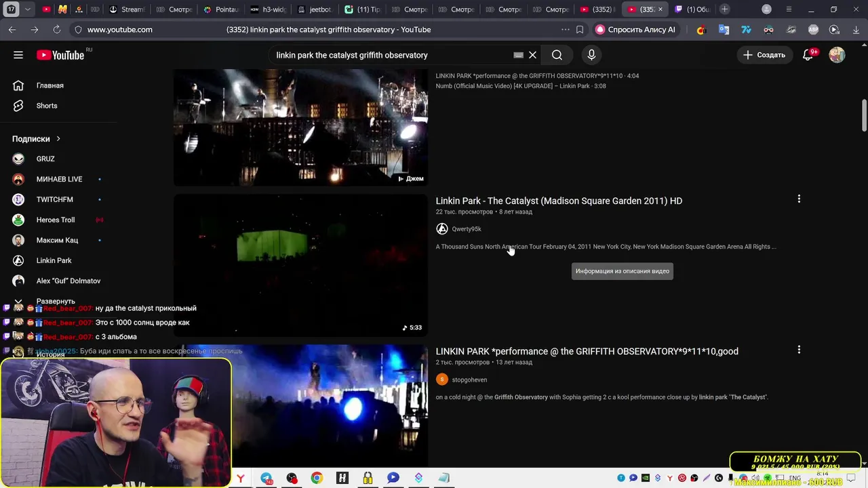The height and width of the screenshot is (488, 868).
Task: Open the translate extension icon
Action: (724, 30)
